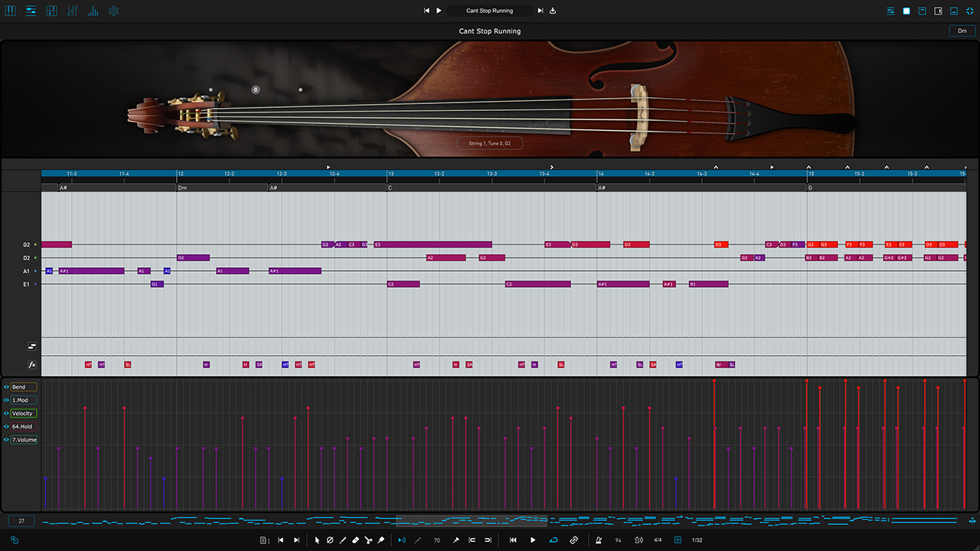
Task: Toggle the loop playback button
Action: tap(554, 540)
